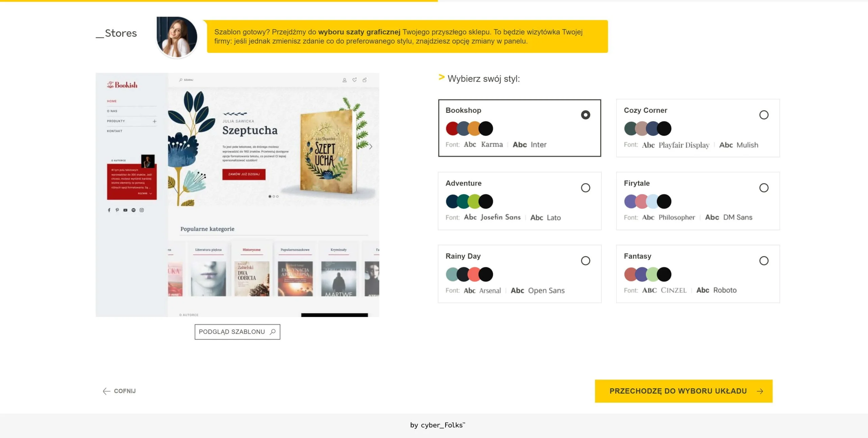Click the PODGLĄD SZABLONU preview button
This screenshot has height=438, width=868.
[238, 332]
